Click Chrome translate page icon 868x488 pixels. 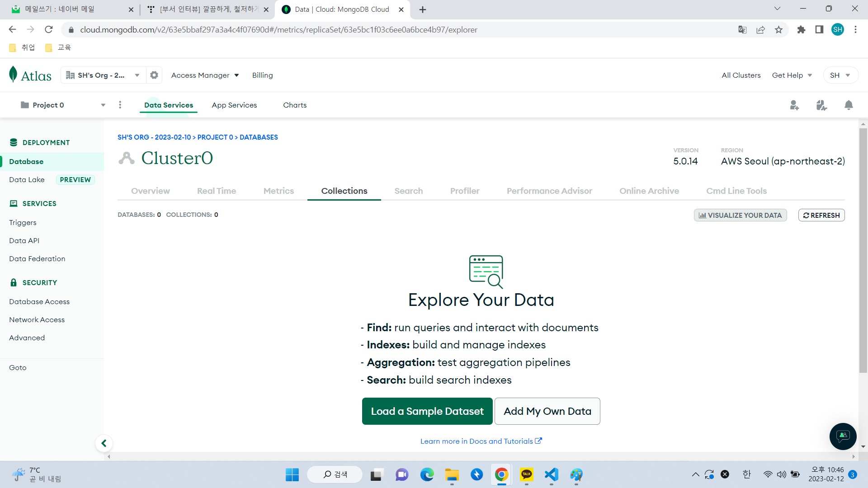tap(742, 30)
